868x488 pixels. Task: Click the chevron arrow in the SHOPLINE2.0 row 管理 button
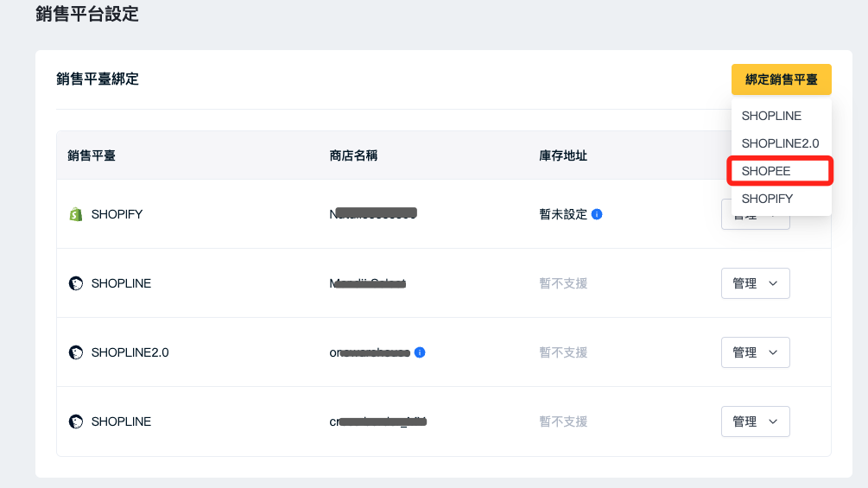tap(773, 352)
